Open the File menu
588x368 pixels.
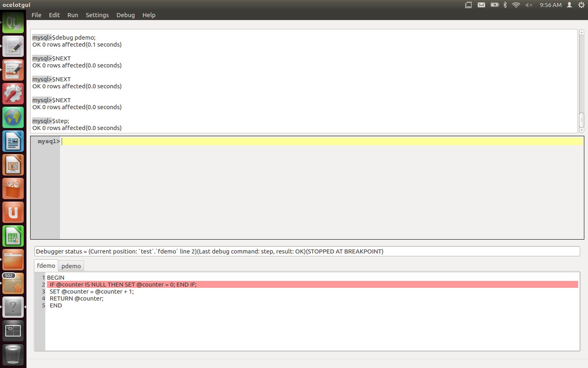click(x=36, y=15)
